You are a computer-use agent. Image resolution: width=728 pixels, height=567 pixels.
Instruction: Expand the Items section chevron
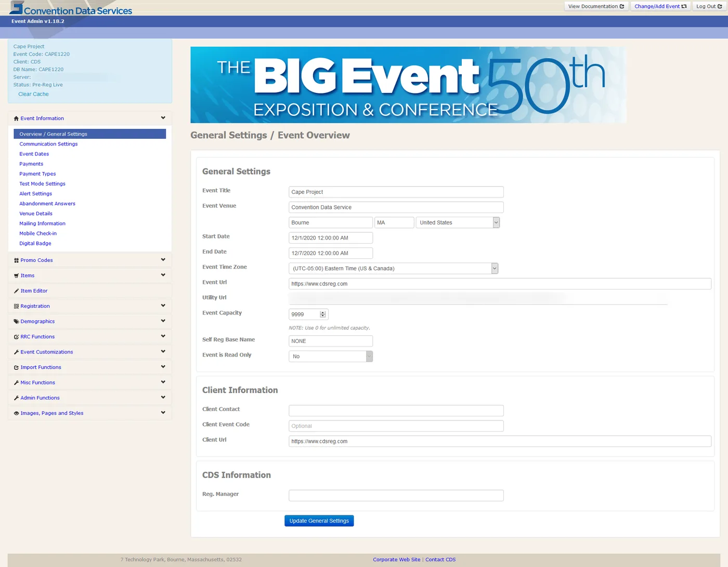(163, 275)
